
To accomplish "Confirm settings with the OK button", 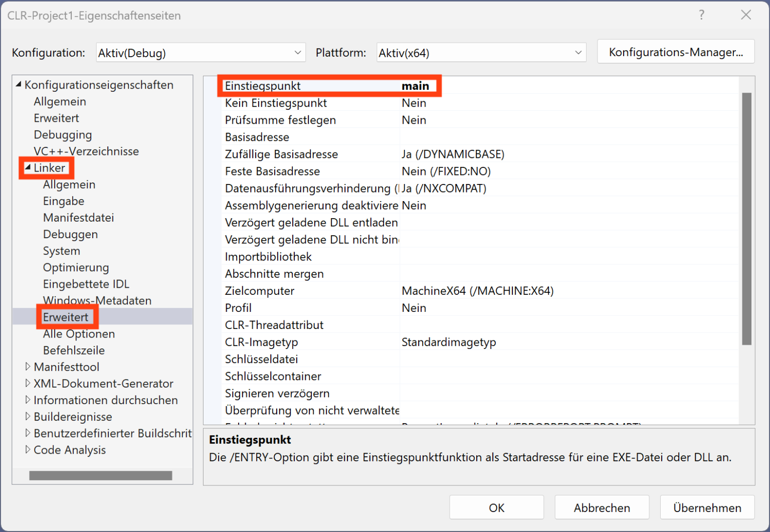I will [496, 507].
